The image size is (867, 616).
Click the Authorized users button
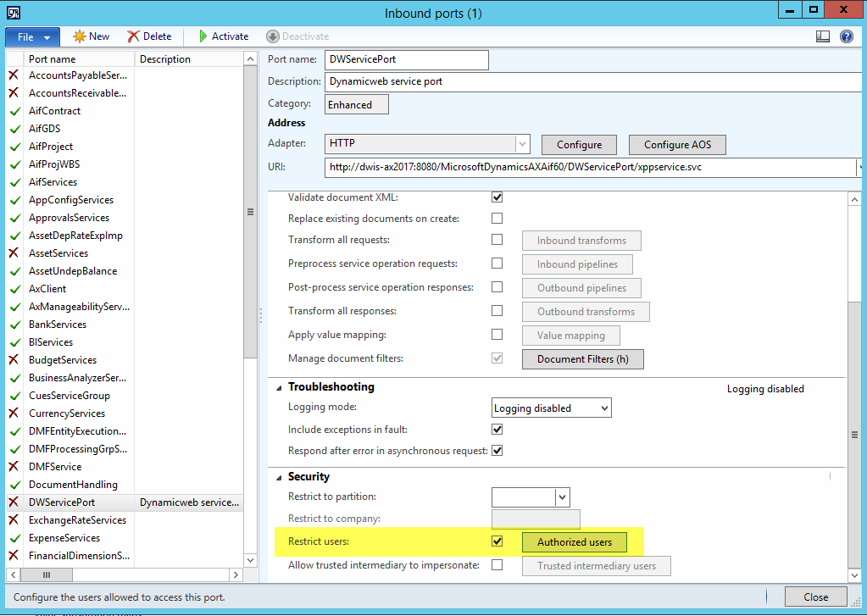(x=574, y=542)
